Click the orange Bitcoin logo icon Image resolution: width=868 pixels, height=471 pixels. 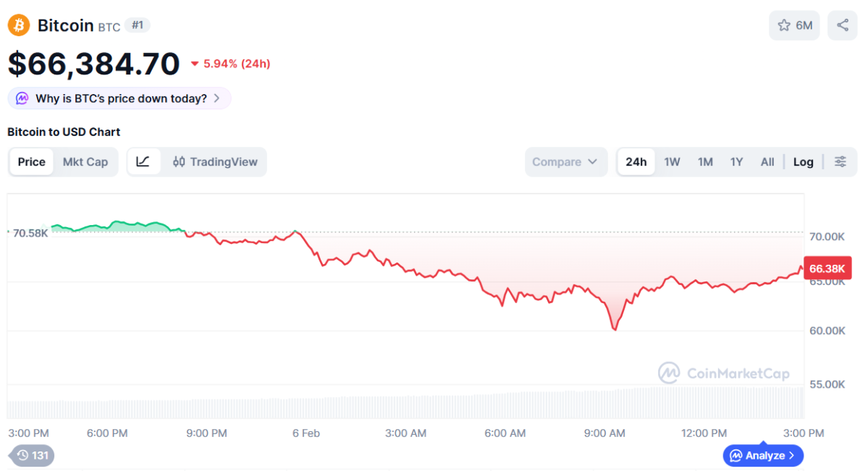point(18,25)
